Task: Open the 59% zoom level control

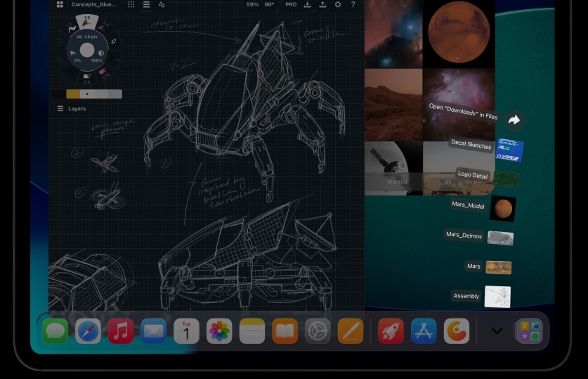Action: tap(252, 4)
